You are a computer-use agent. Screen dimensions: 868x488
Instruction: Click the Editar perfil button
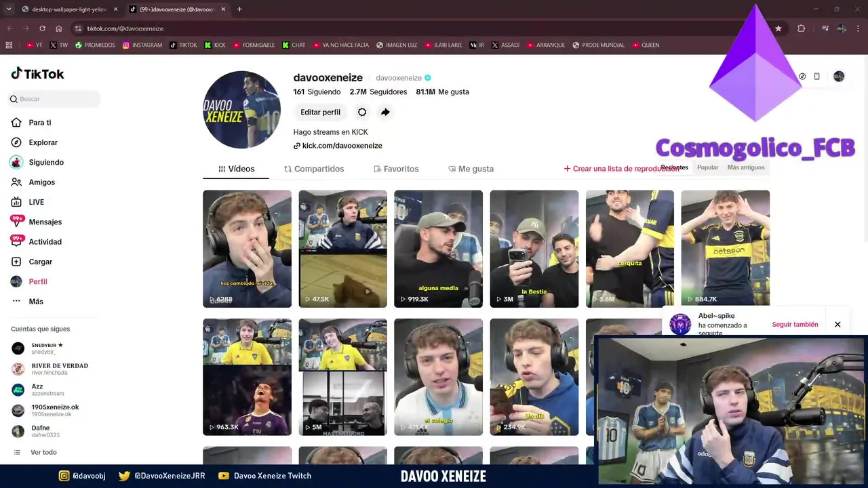[x=320, y=112]
